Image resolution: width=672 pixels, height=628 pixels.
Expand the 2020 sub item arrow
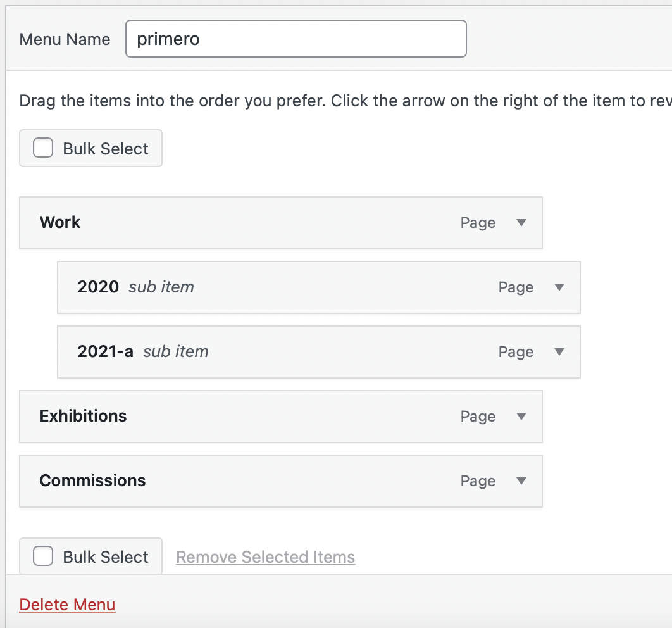pyautogui.click(x=559, y=287)
